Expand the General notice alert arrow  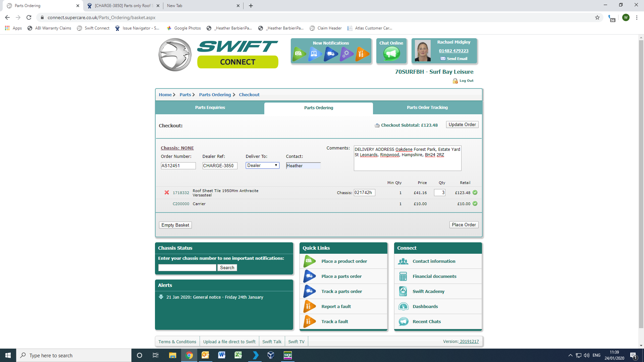(161, 297)
